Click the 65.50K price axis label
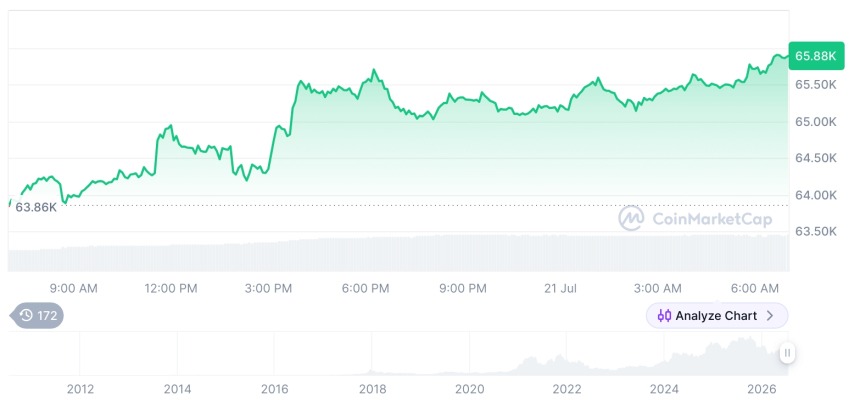The height and width of the screenshot is (401, 860). 816,85
